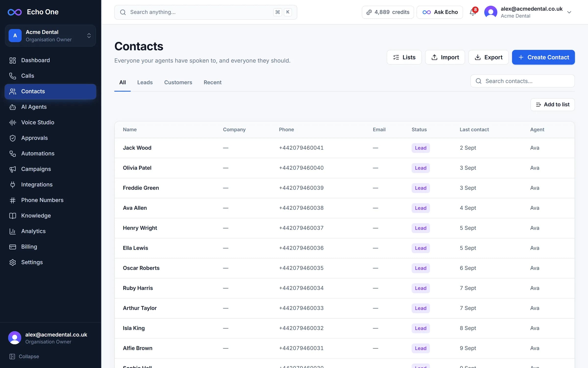Open the account menu chevron

click(x=569, y=12)
